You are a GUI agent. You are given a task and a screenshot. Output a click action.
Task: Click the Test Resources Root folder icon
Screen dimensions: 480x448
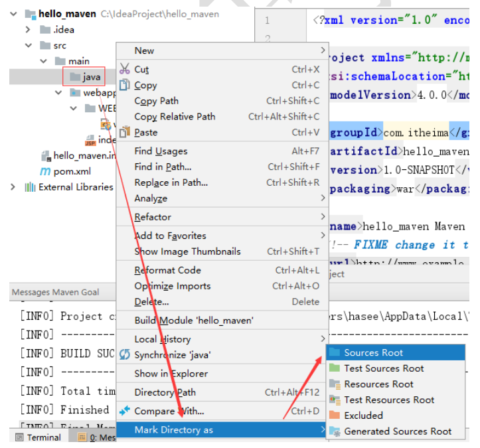(x=335, y=400)
